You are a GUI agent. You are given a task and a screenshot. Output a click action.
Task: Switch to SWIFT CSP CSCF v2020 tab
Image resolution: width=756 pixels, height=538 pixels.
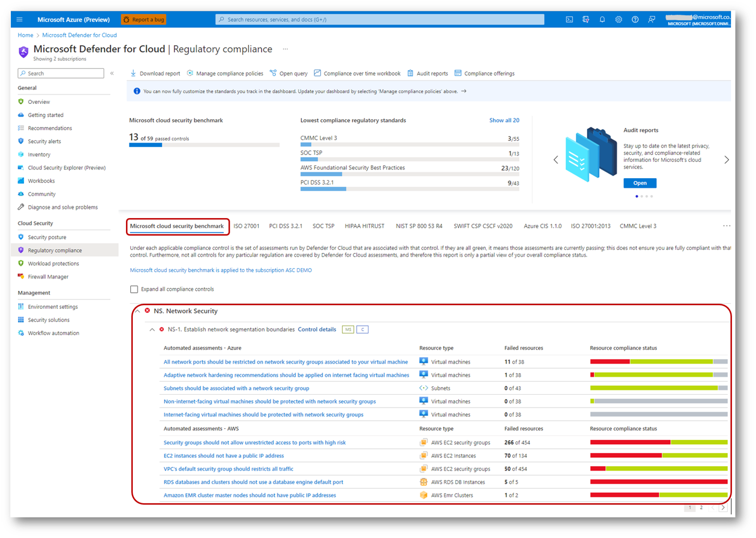click(483, 226)
